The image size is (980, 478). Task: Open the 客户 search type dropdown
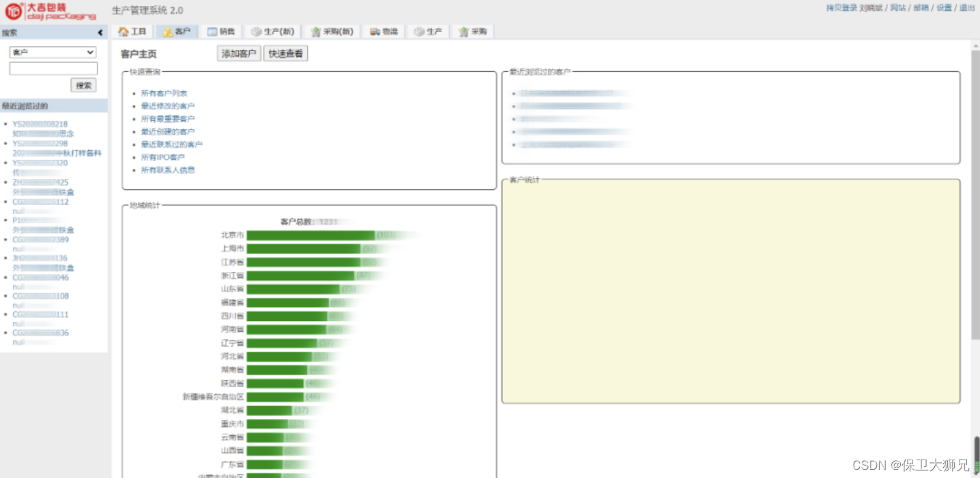pyautogui.click(x=53, y=52)
